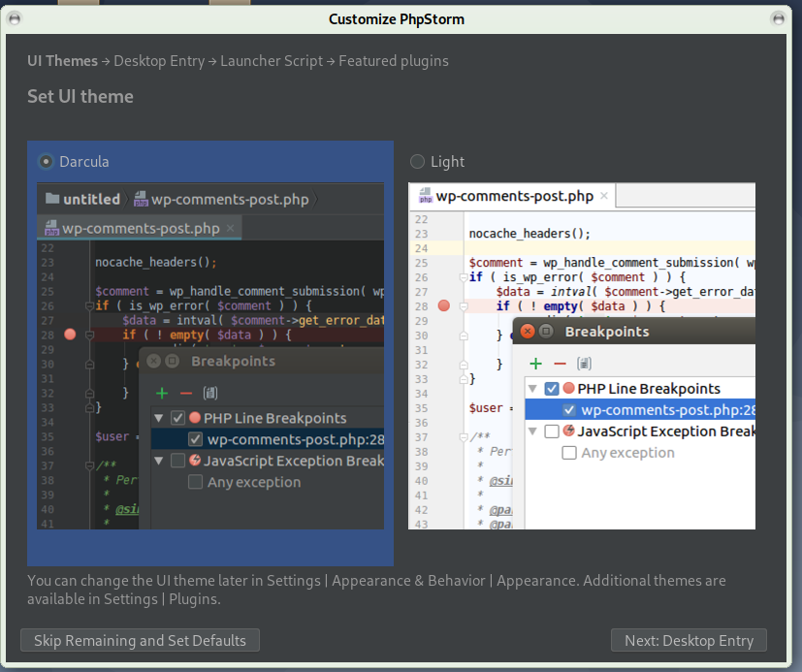This screenshot has height=672, width=802.
Task: Click the Featured plugins breadcrumb step
Action: [393, 61]
